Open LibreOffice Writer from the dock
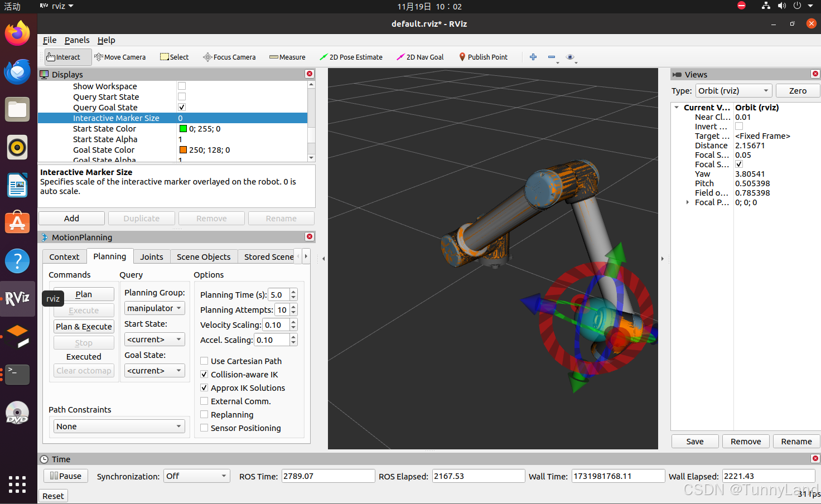This screenshot has height=504, width=821. coord(17,185)
